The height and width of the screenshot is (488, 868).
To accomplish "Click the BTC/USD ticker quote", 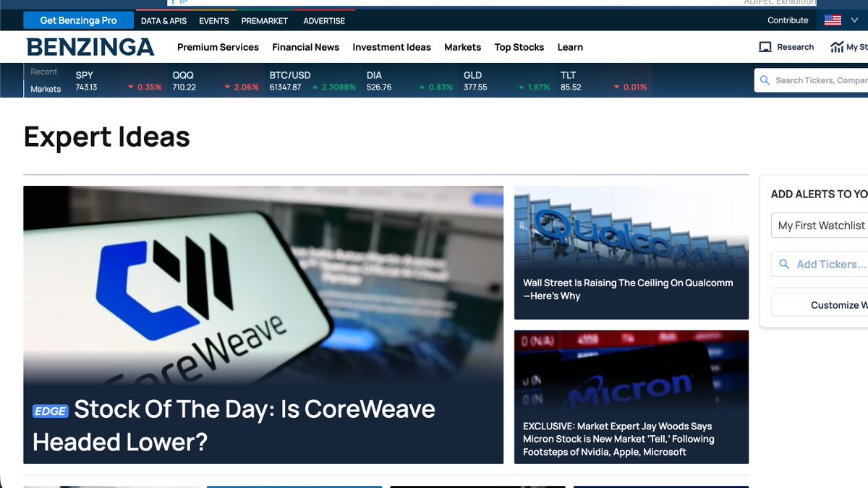I will 312,81.
